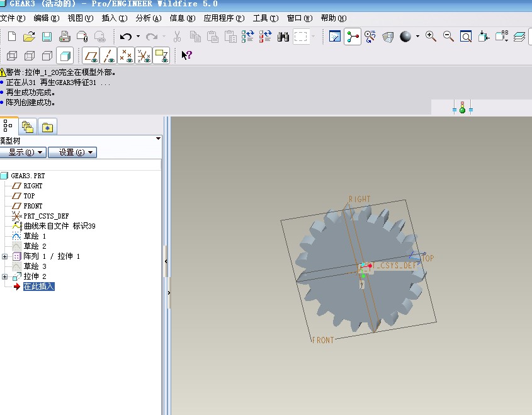Open the 模型树 panel dropdown arrow

click(158, 139)
